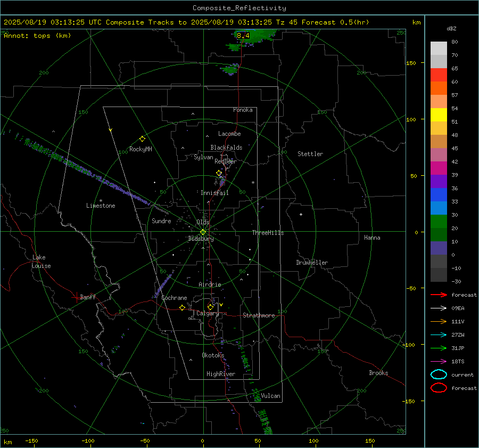Click the 8.4 storm tops annotation

pyautogui.click(x=243, y=36)
